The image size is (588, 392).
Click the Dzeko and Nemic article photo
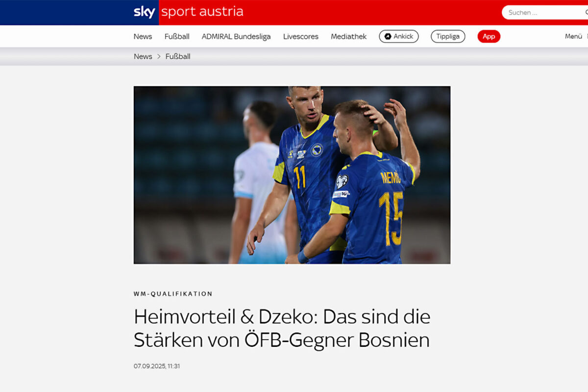coord(292,175)
